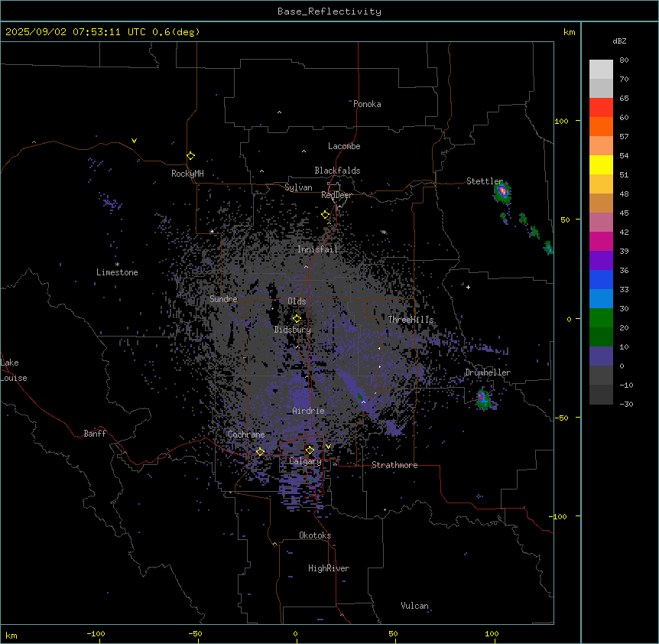Click the yellow v marker northwest of RockyMH
Viewport: 659px width, 644px height.
pos(134,141)
